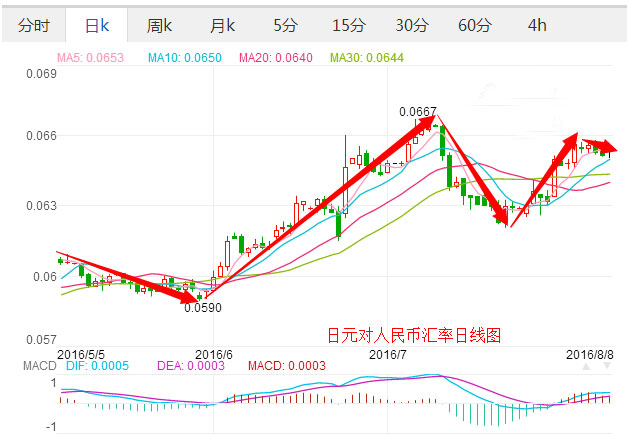
Task: Click the MACD axis label 1
Action: 54,383
